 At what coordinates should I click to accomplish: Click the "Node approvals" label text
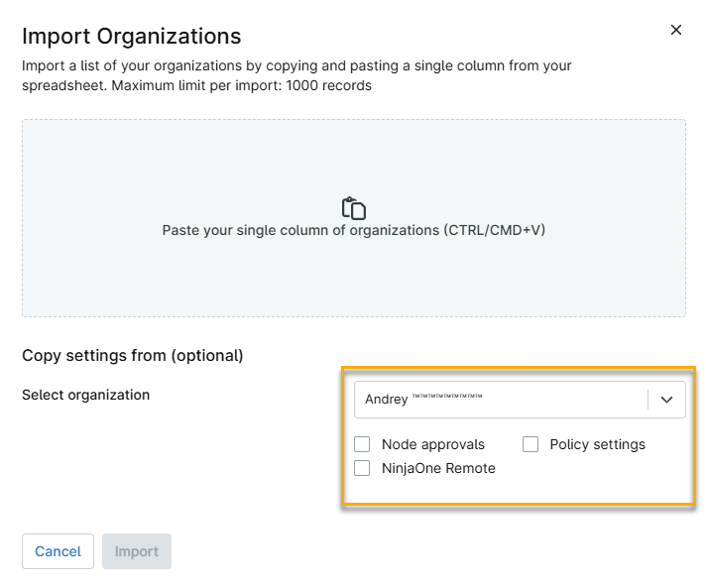tap(432, 444)
